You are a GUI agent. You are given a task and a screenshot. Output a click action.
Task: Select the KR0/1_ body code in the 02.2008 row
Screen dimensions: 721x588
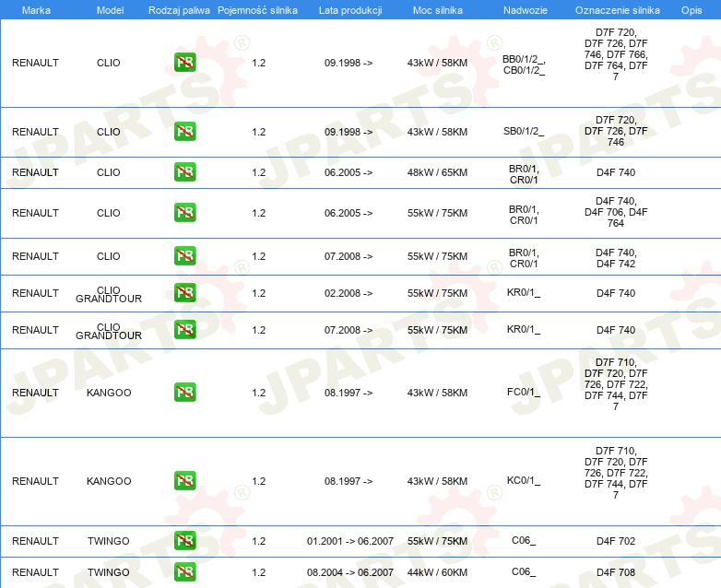[524, 292]
